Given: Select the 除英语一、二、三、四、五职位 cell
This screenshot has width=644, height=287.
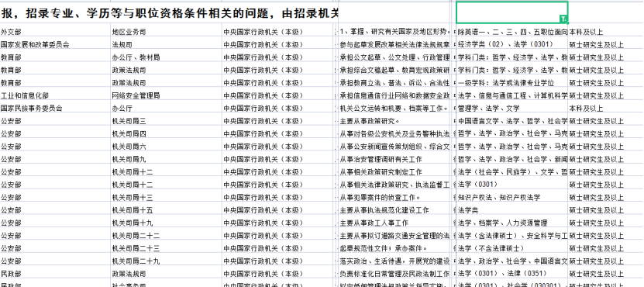Looking at the screenshot, I should point(512,32).
